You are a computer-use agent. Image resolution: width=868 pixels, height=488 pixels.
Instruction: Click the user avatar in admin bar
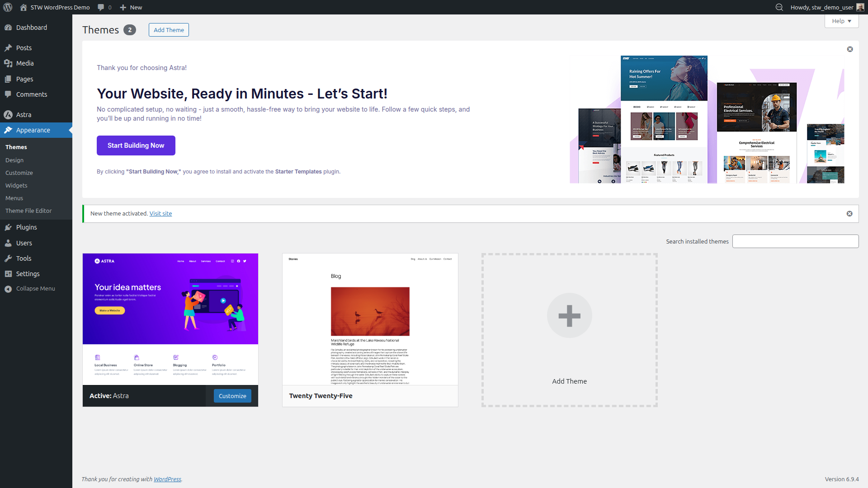860,7
